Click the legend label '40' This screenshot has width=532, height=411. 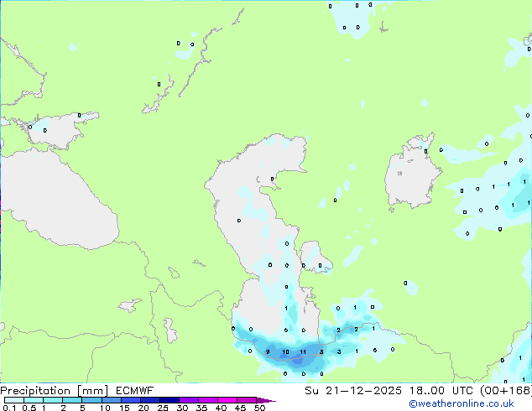(221, 408)
